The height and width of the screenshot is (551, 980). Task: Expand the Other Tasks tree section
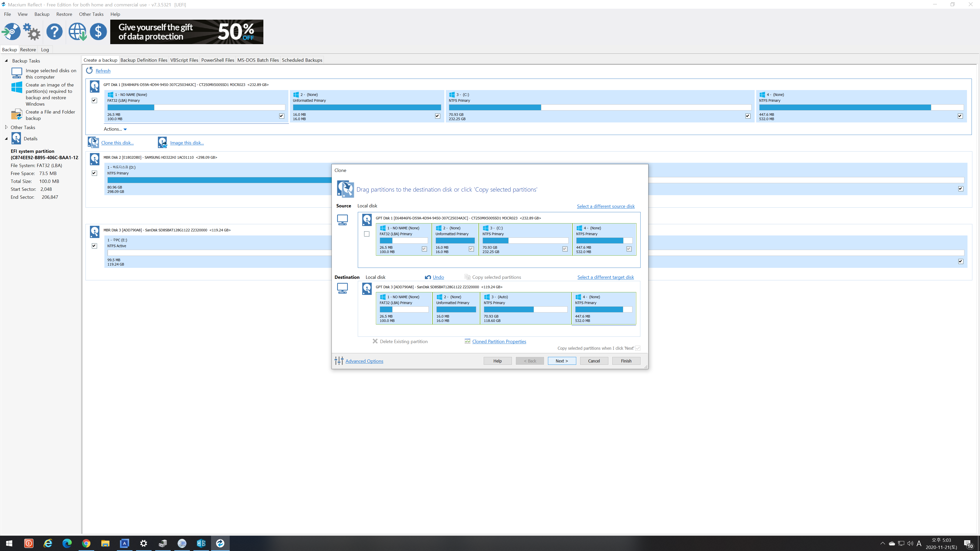click(6, 127)
